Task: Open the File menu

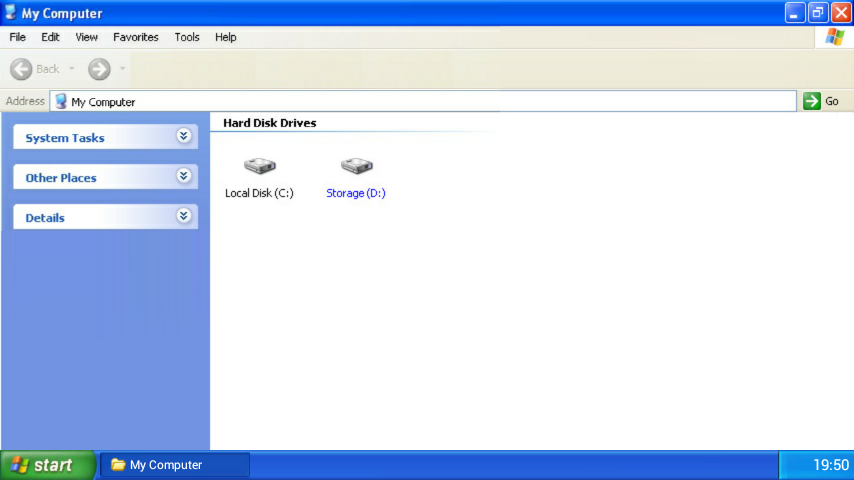Action: point(17,37)
